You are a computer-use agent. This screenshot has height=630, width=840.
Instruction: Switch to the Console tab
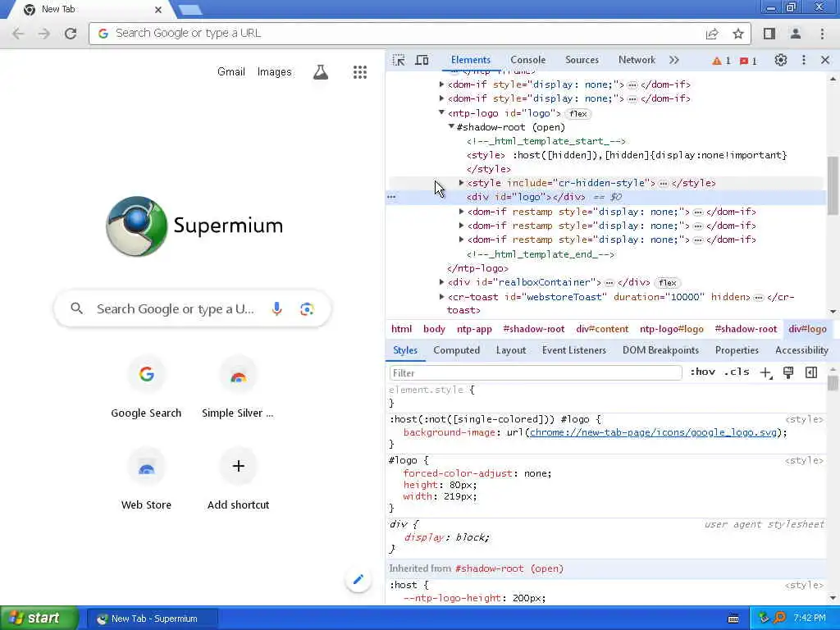point(527,60)
